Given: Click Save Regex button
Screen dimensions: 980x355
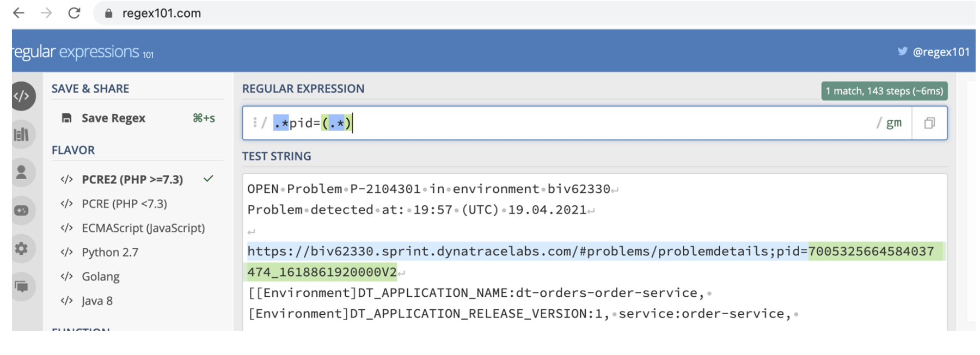Looking at the screenshot, I should pyautogui.click(x=113, y=118).
